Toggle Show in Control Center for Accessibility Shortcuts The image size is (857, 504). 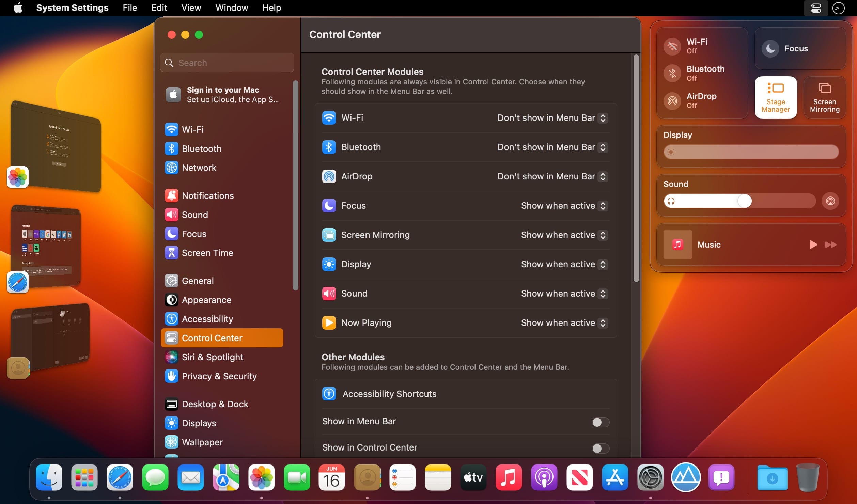598,447
